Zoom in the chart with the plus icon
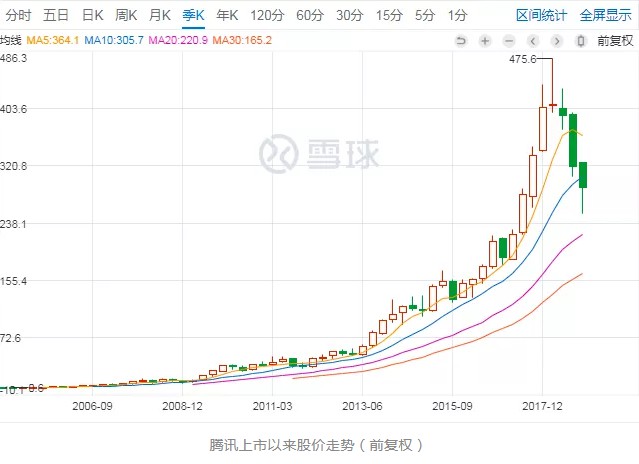Screen dimensions: 639x464 click(485, 41)
